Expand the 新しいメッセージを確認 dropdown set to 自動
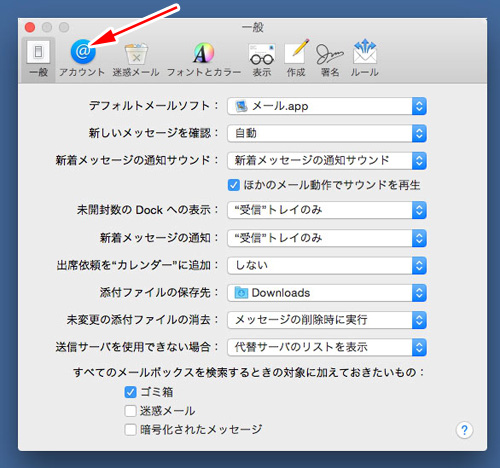Viewport: 500px width, 468px height. pyautogui.click(x=327, y=133)
